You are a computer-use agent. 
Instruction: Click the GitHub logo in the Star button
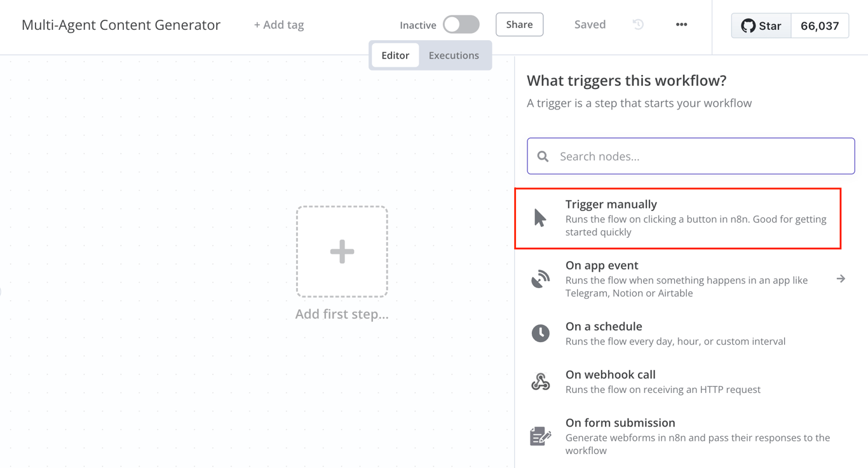(x=747, y=25)
